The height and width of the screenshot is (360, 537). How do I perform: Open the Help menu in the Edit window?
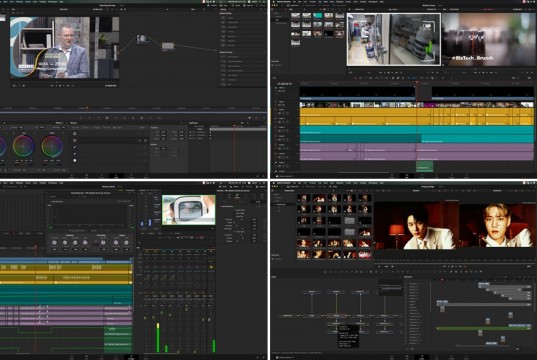[x=381, y=1]
